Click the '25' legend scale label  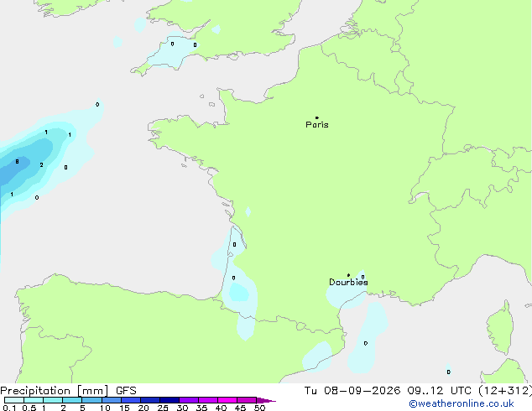tap(163, 408)
